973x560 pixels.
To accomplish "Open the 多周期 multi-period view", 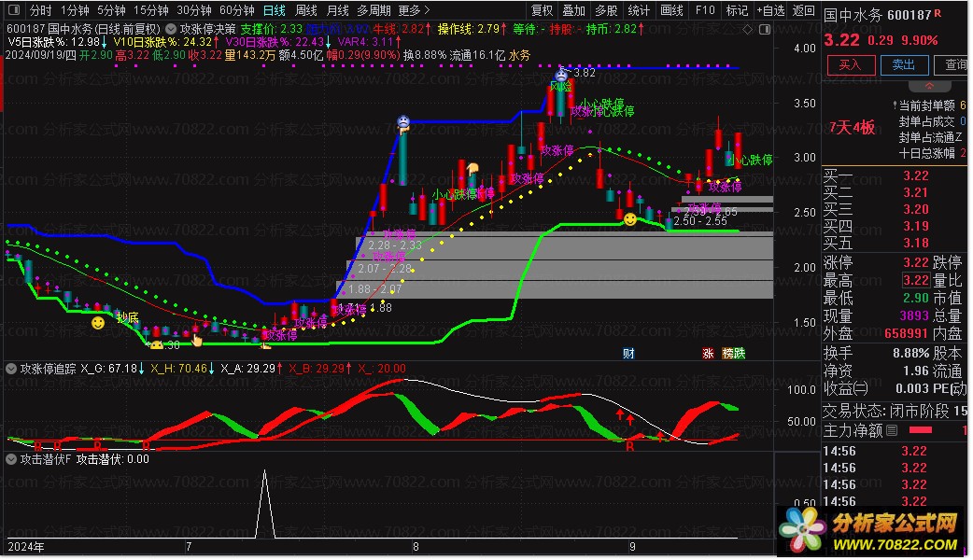I will 374,10.
